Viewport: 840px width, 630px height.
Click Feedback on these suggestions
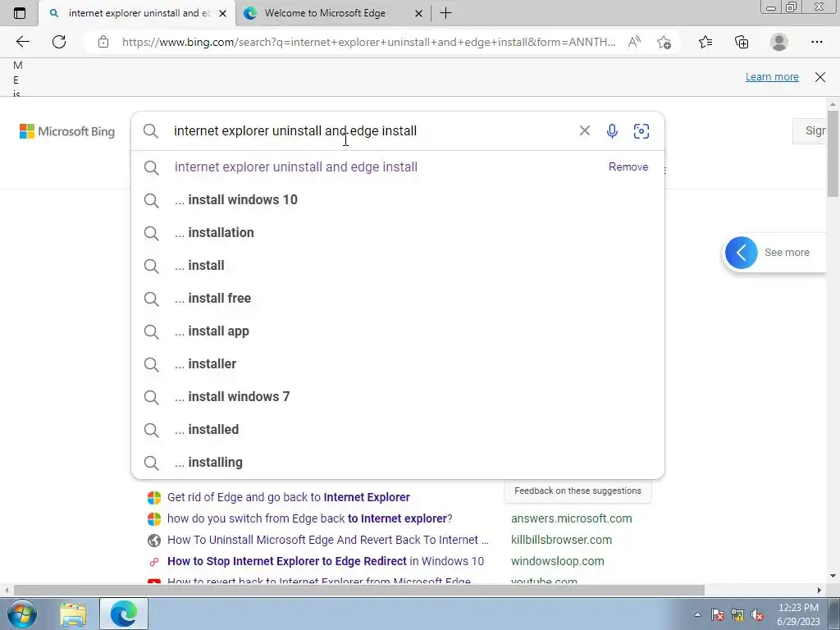pyautogui.click(x=577, y=491)
